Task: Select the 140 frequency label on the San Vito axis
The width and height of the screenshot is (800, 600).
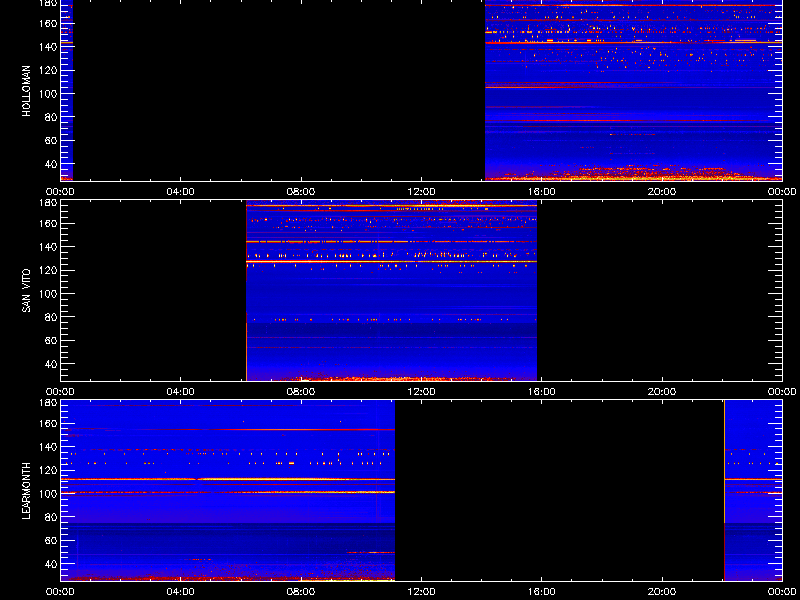Action: [49, 247]
